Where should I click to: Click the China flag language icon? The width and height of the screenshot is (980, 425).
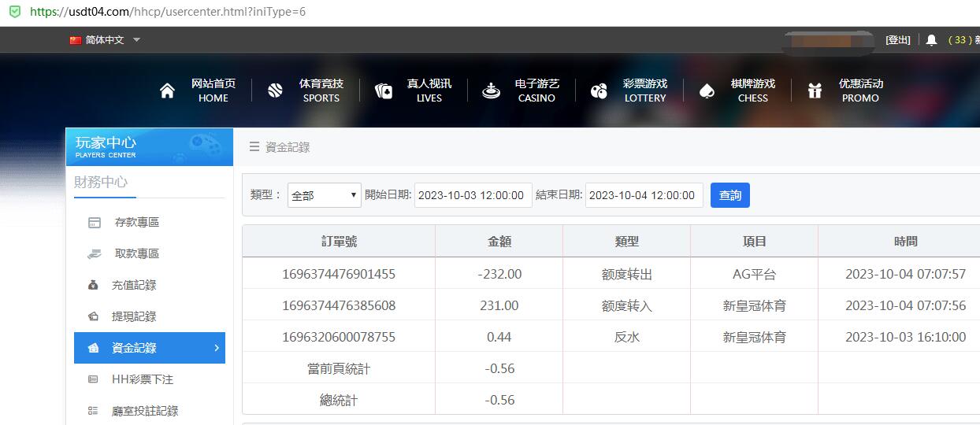tap(76, 40)
